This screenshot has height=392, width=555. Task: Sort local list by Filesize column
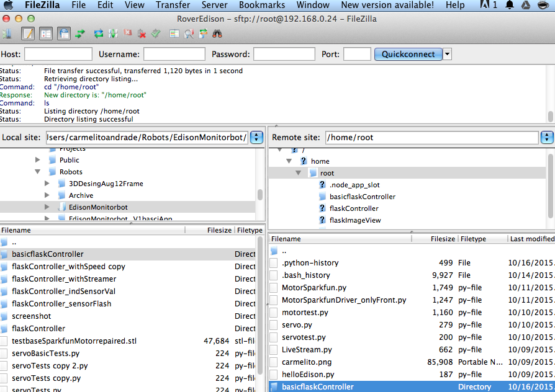[x=210, y=230]
